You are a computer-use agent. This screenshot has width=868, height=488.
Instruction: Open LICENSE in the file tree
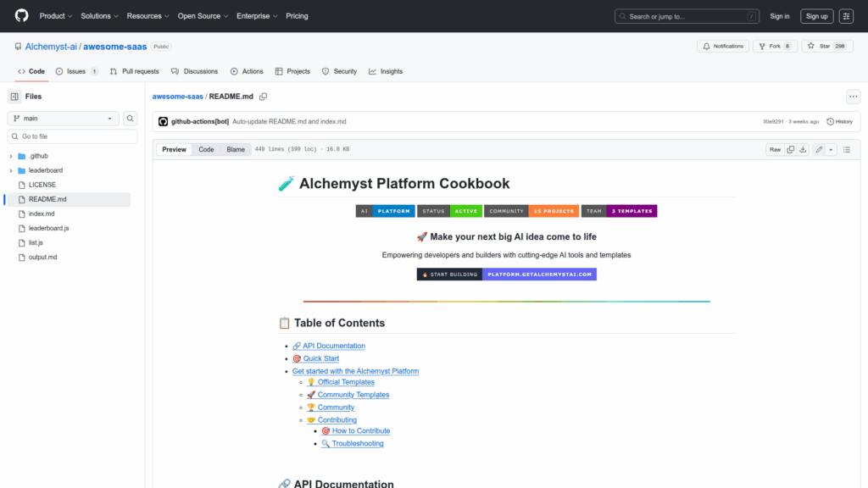(x=42, y=185)
